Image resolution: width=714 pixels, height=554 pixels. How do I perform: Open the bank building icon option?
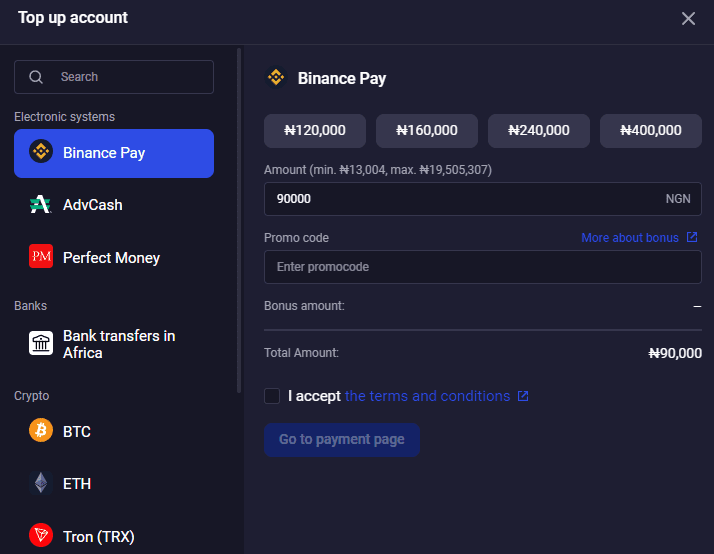(41, 343)
